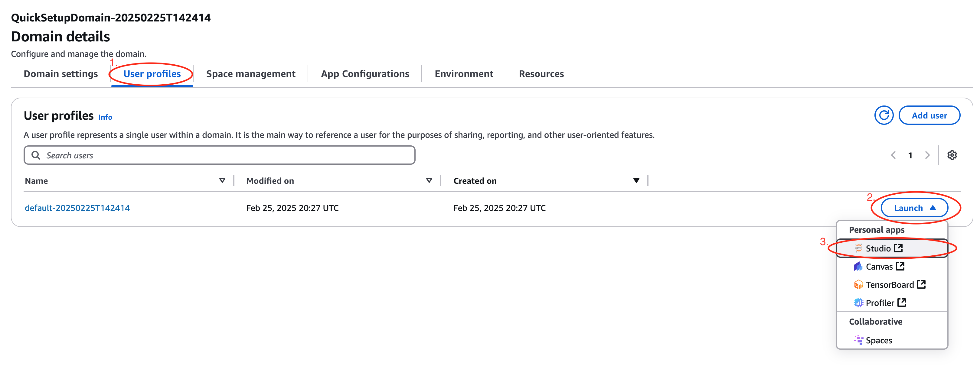Collapse the Launch dropdown button
Viewport: 980px width, 379px height.
click(914, 208)
